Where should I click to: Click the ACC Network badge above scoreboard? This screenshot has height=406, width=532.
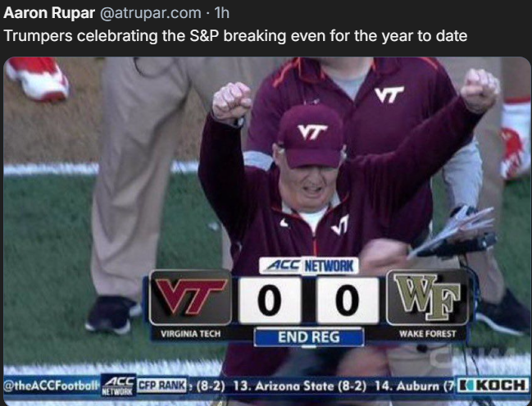309,266
